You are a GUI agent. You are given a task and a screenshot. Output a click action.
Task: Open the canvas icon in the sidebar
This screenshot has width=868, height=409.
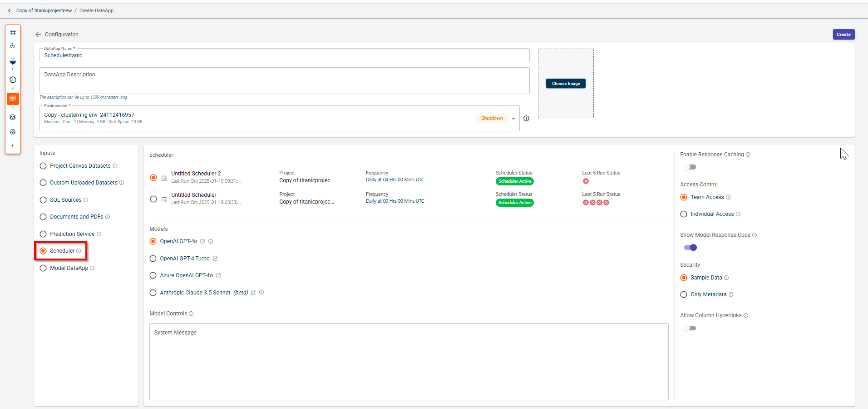[x=13, y=33]
